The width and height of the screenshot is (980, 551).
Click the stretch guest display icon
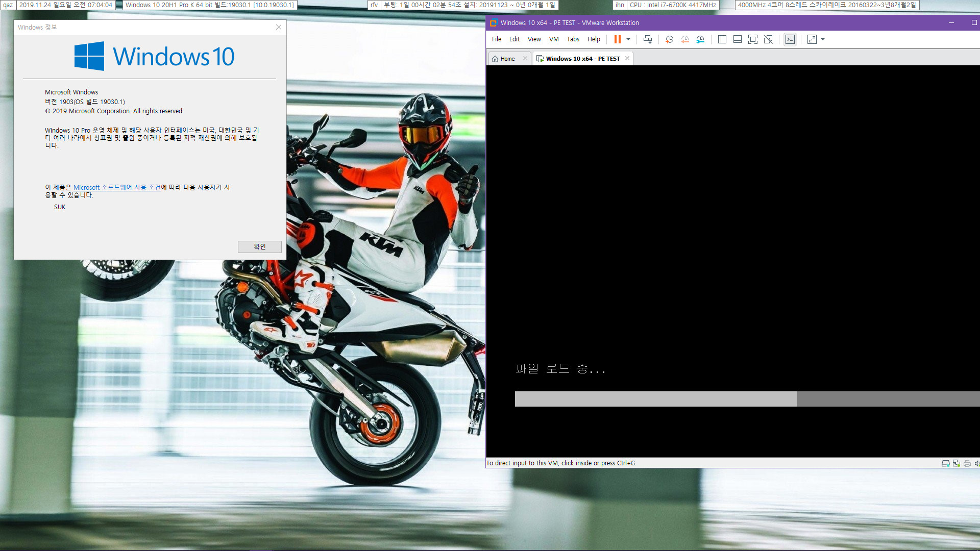tap(812, 39)
